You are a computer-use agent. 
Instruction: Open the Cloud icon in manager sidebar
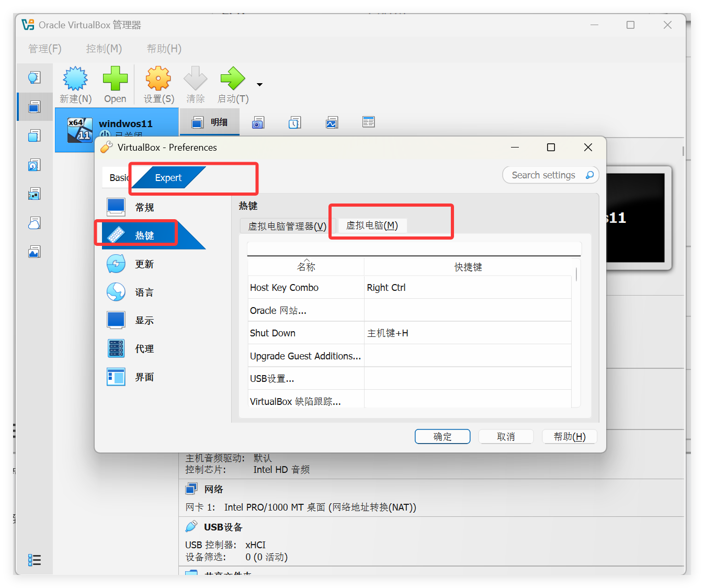35,223
